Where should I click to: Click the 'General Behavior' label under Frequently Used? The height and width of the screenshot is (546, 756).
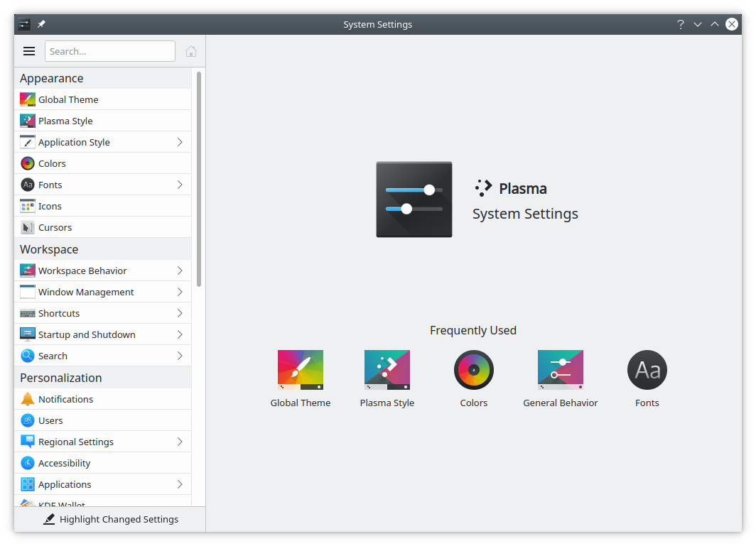[560, 403]
